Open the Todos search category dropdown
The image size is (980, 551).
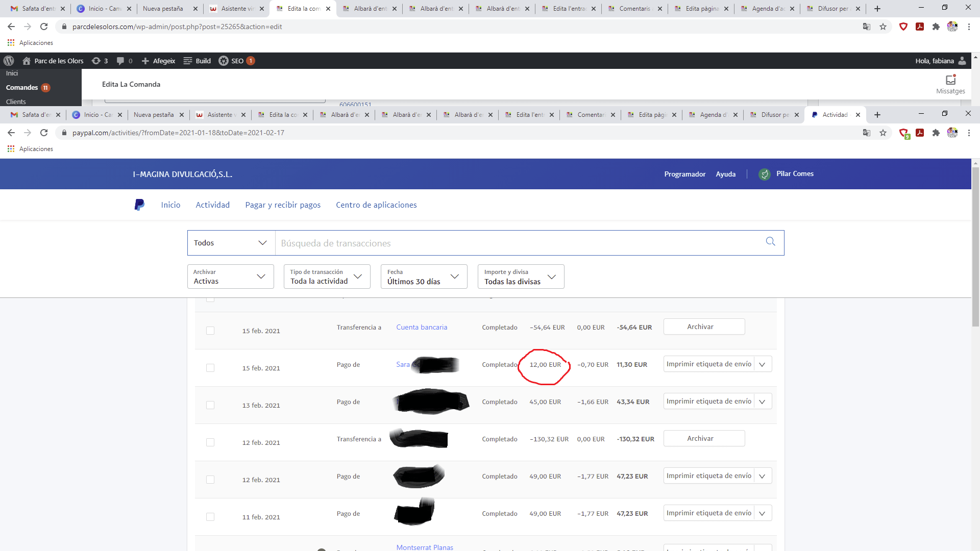pyautogui.click(x=231, y=243)
